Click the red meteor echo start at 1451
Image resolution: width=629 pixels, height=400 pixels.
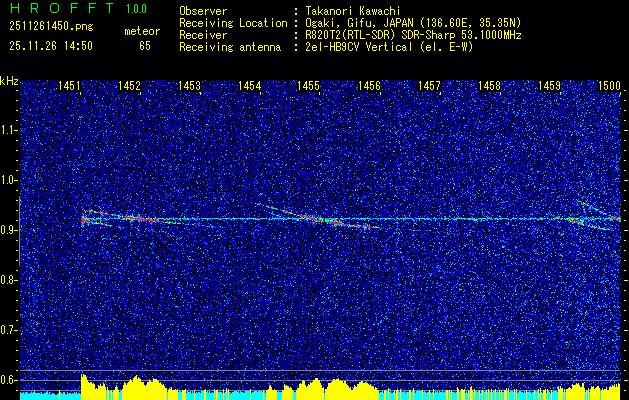click(x=83, y=219)
